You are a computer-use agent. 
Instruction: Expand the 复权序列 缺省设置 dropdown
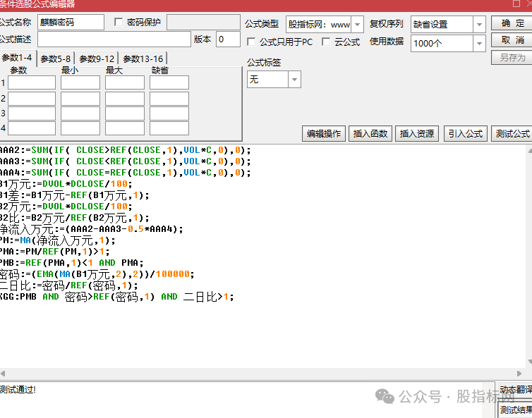tap(479, 25)
